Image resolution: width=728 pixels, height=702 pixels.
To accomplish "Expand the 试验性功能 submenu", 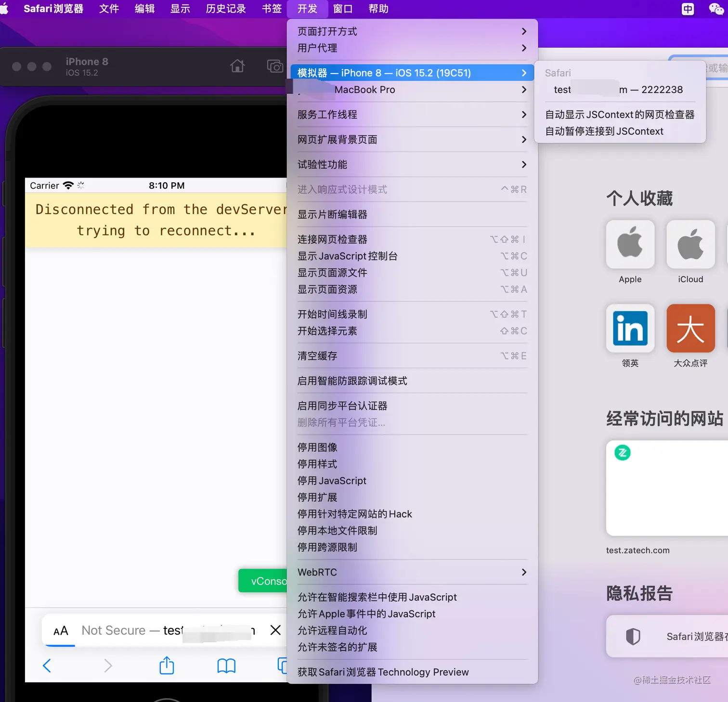I will 412,165.
